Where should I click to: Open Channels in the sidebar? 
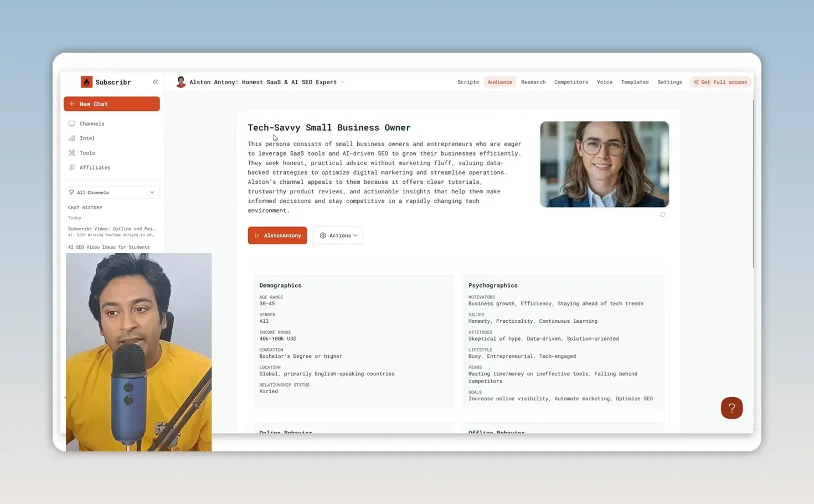tap(92, 124)
